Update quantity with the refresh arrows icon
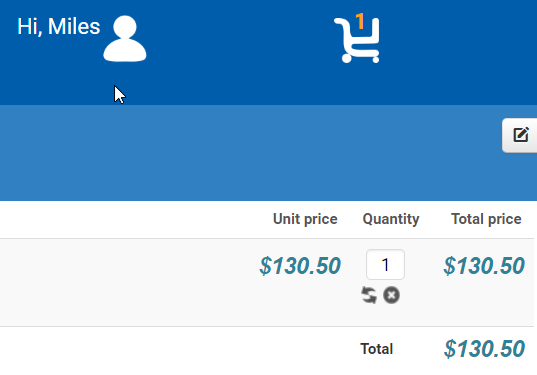Image resolution: width=537 pixels, height=375 pixels. pos(369,295)
